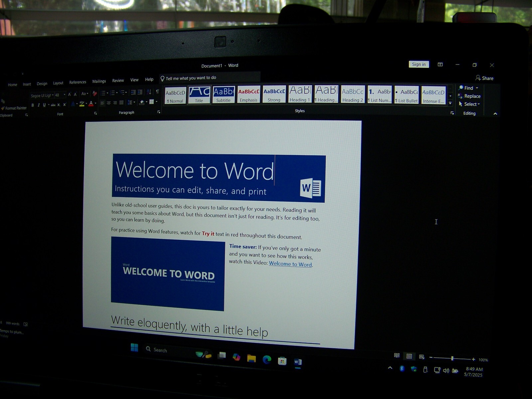Click Replace in Editing group

(x=469, y=96)
